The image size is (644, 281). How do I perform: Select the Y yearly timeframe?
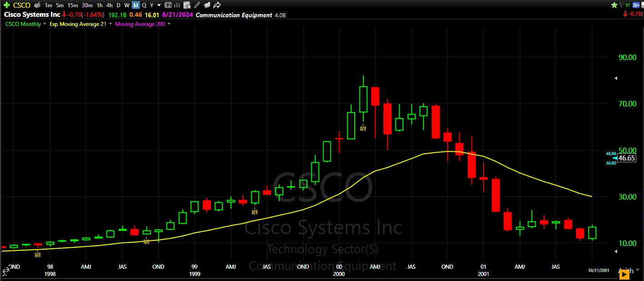click(152, 5)
